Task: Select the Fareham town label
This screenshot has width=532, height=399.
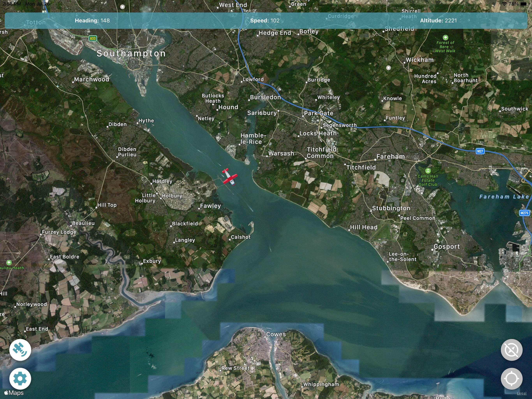Action: click(x=391, y=157)
